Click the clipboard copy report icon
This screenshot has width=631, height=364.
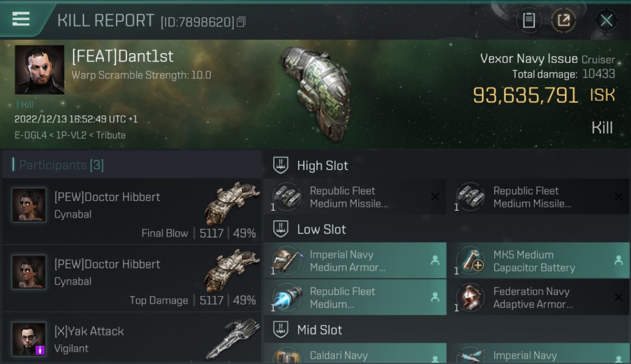[529, 20]
